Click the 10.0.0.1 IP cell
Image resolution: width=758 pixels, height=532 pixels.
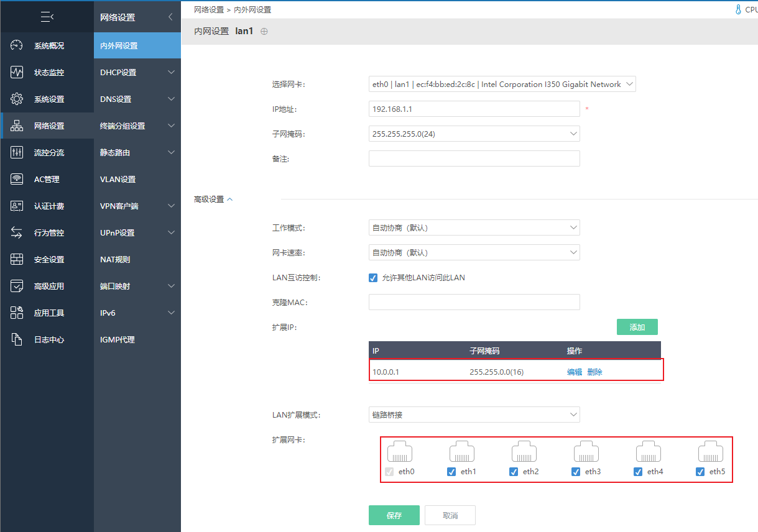tap(386, 372)
